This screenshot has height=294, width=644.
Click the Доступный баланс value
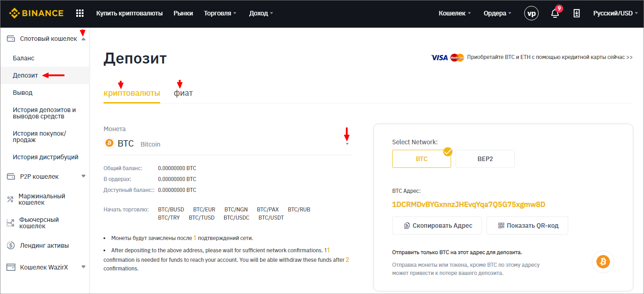[177, 190]
